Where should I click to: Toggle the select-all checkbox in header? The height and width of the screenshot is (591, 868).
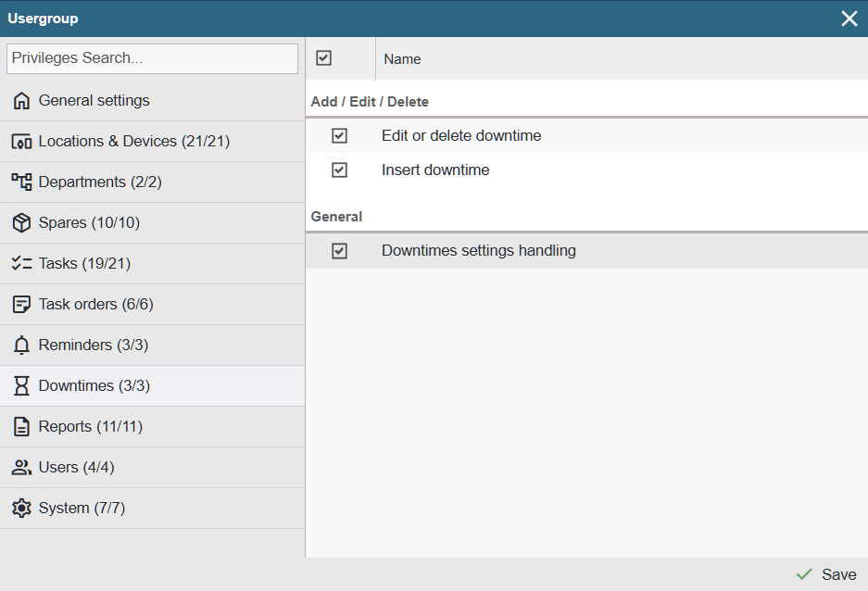pyautogui.click(x=323, y=58)
